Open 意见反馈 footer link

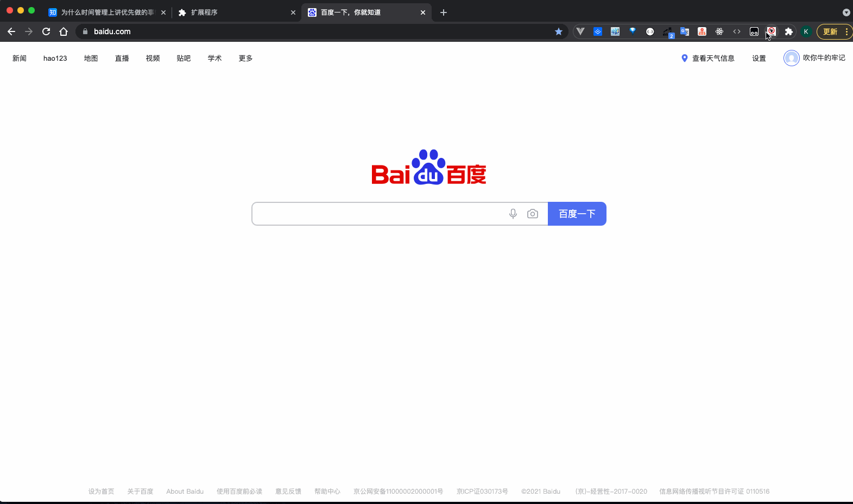pyautogui.click(x=288, y=492)
